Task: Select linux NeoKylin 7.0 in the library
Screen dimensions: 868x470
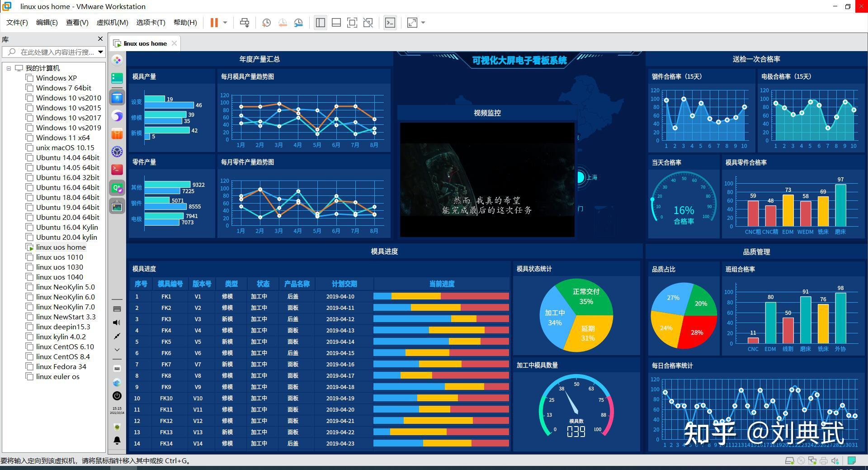Action: click(x=66, y=307)
